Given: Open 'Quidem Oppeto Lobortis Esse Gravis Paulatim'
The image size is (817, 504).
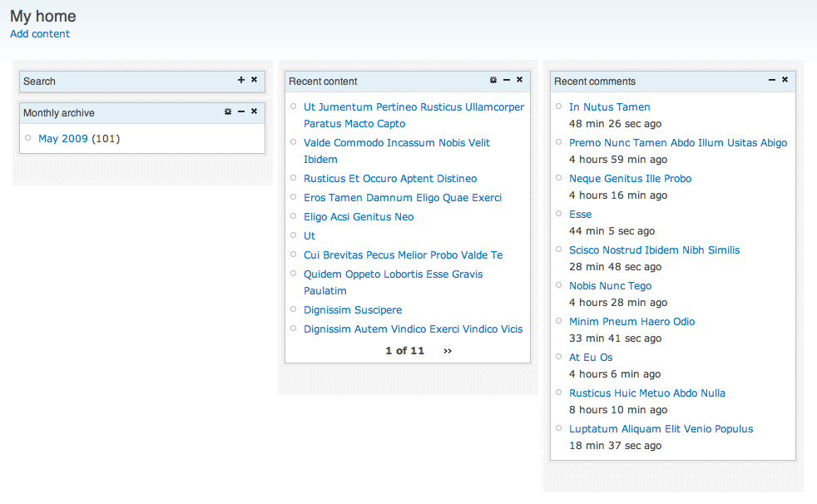Looking at the screenshot, I should (x=394, y=282).
